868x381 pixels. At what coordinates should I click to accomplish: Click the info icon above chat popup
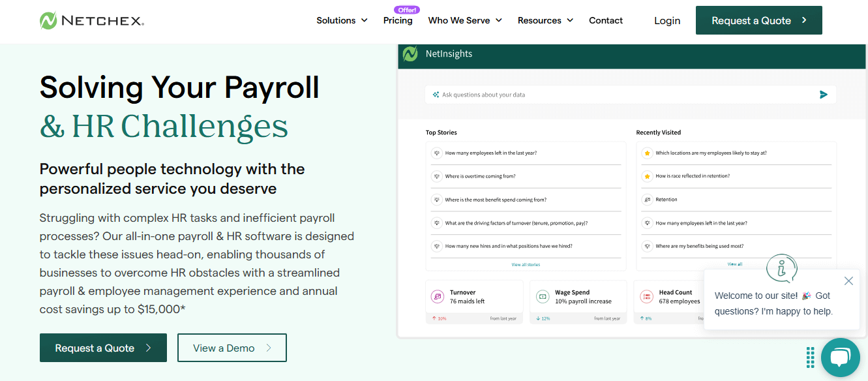coord(782,268)
